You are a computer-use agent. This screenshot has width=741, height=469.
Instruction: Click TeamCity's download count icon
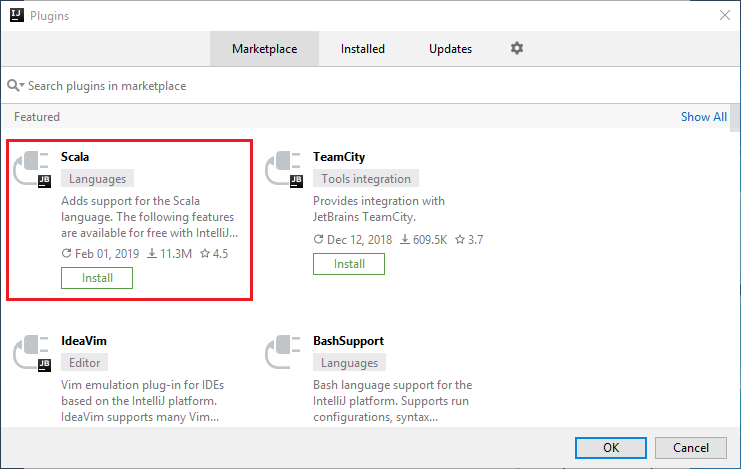tap(405, 239)
